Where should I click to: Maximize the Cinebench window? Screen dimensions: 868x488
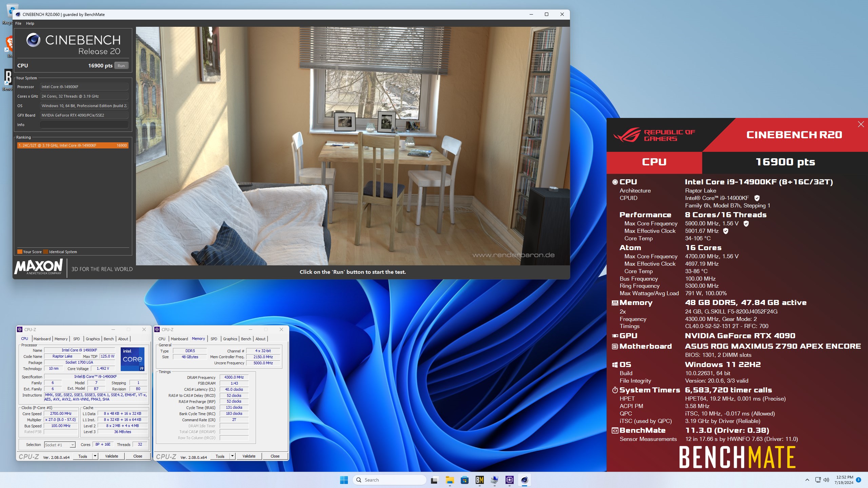click(x=547, y=14)
